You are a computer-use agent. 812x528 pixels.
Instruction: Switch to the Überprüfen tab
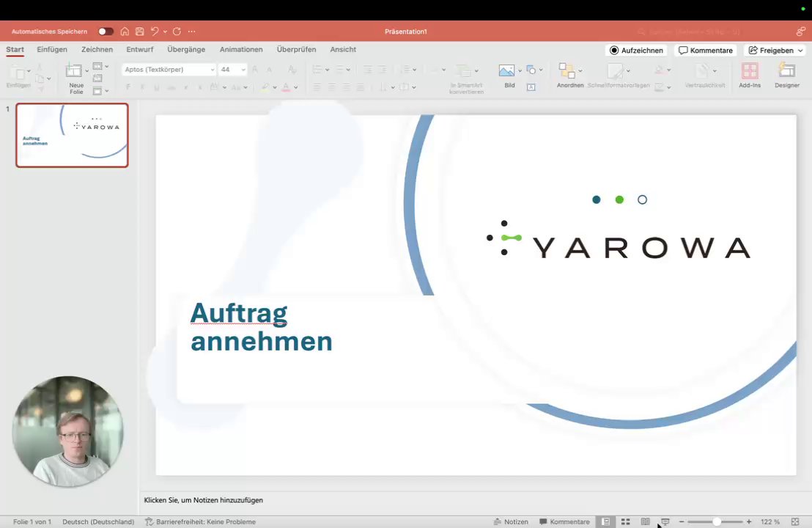[296, 50]
